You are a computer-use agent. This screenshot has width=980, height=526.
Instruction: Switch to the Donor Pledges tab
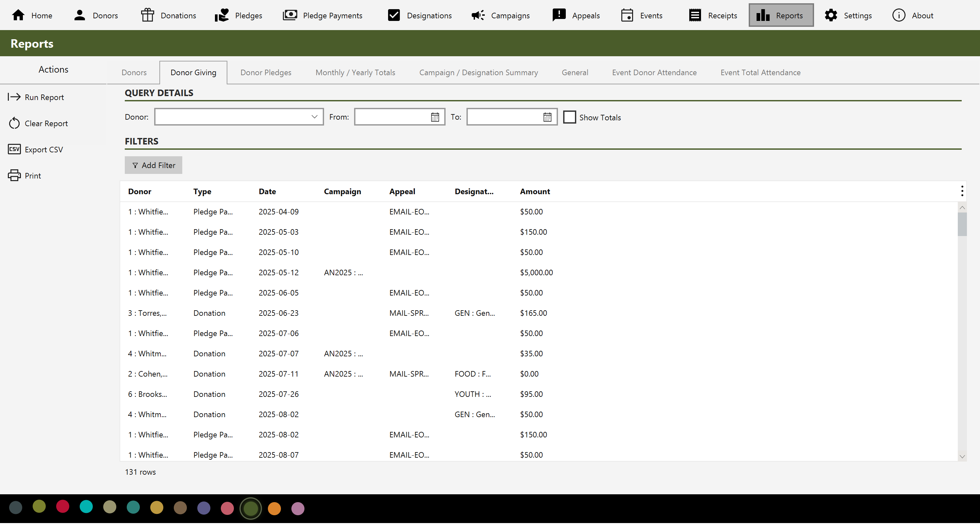point(266,72)
